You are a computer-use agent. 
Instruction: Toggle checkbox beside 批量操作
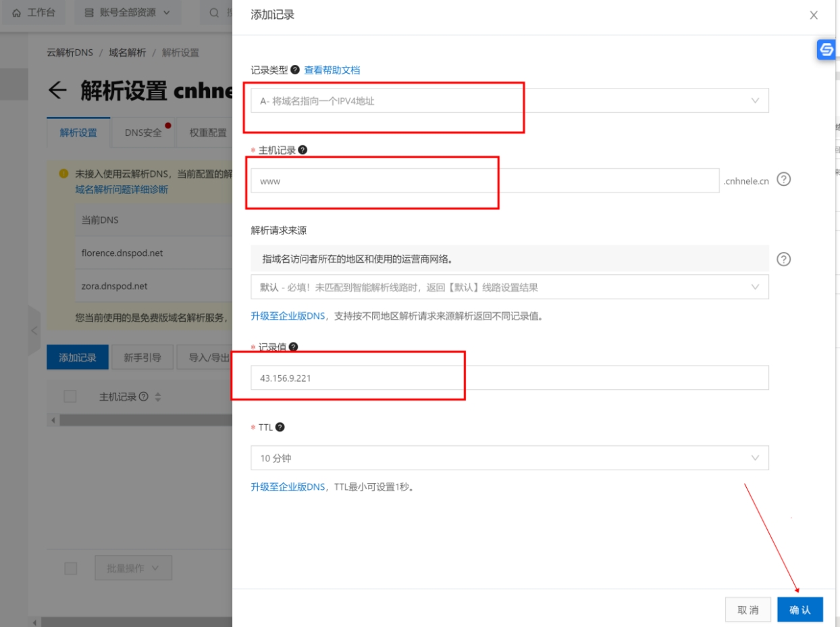coord(70,568)
